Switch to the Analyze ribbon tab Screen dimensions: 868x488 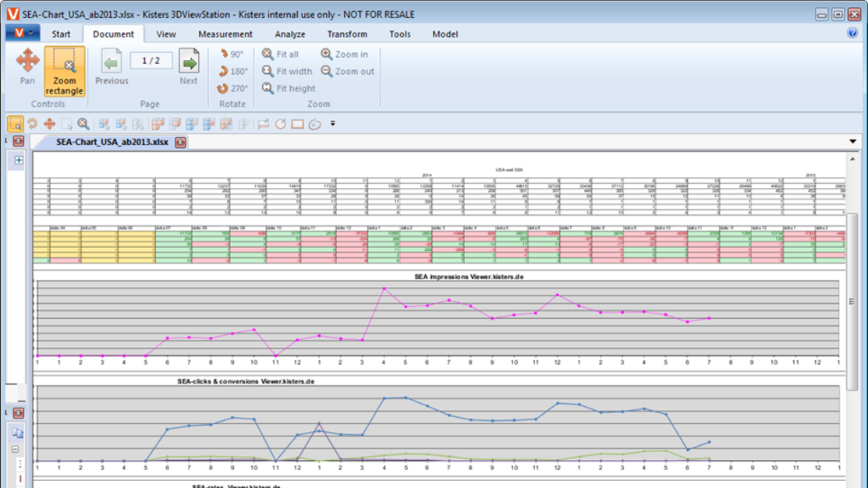pos(290,34)
